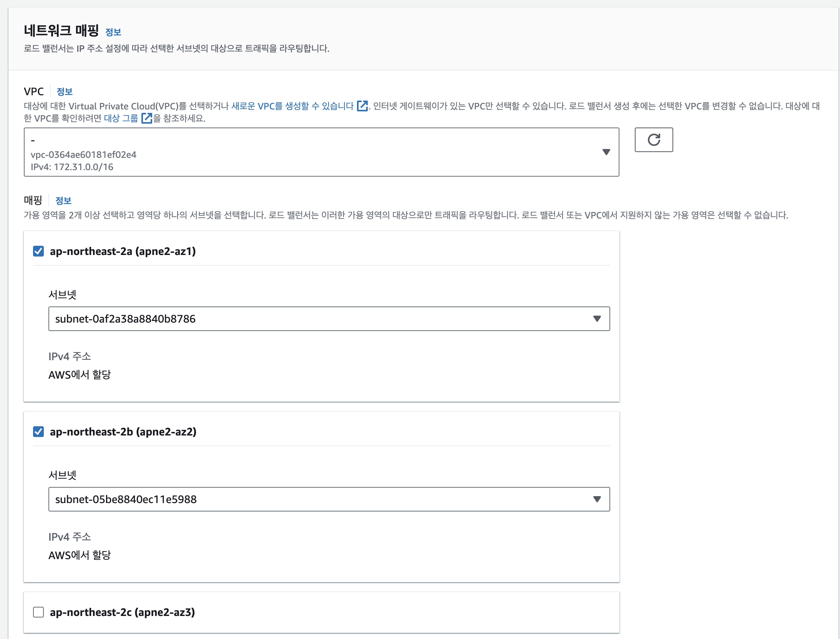
Task: Uncheck ap-northeast-2b availability zone
Action: [x=38, y=432]
